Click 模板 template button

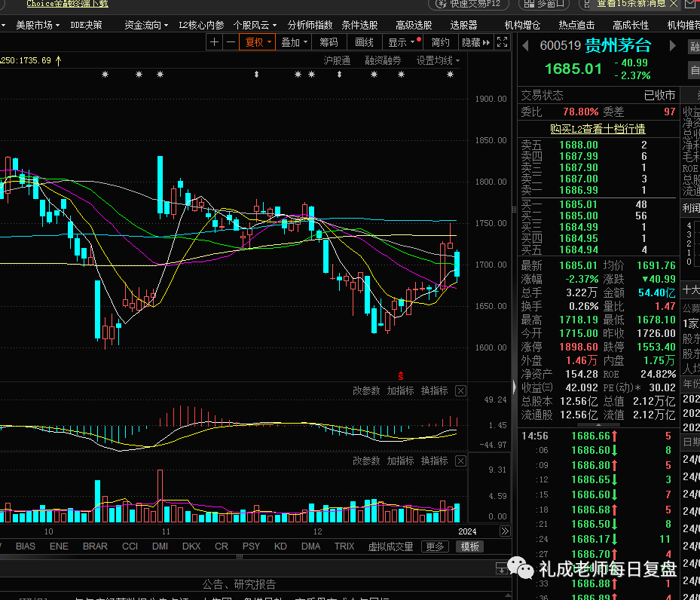click(x=469, y=546)
